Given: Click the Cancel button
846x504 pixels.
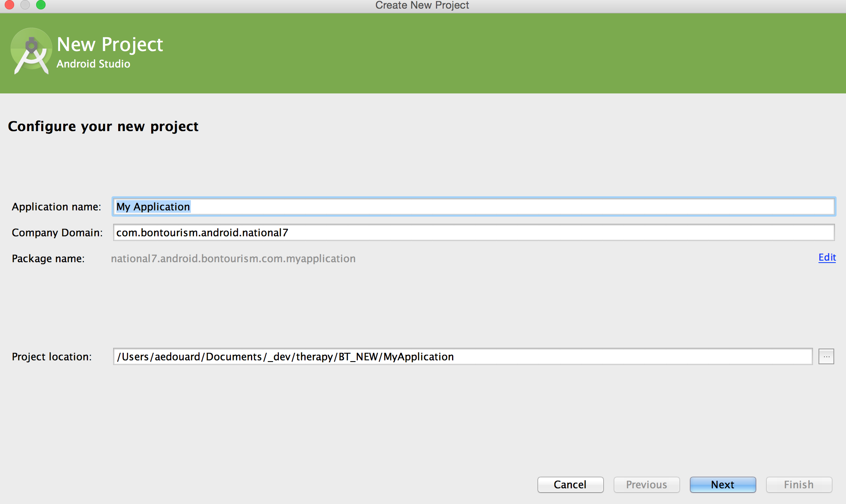Looking at the screenshot, I should point(570,485).
